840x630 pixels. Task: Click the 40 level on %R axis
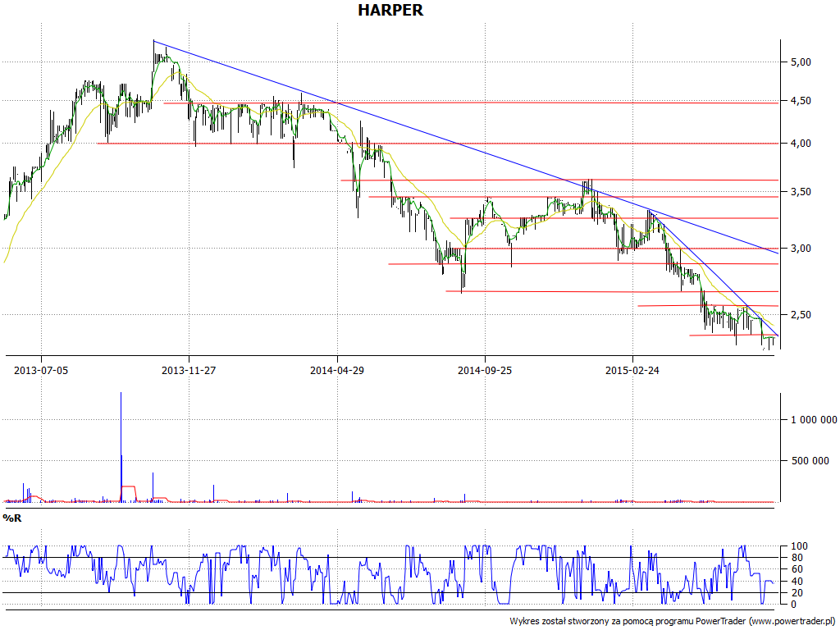pyautogui.click(x=797, y=582)
